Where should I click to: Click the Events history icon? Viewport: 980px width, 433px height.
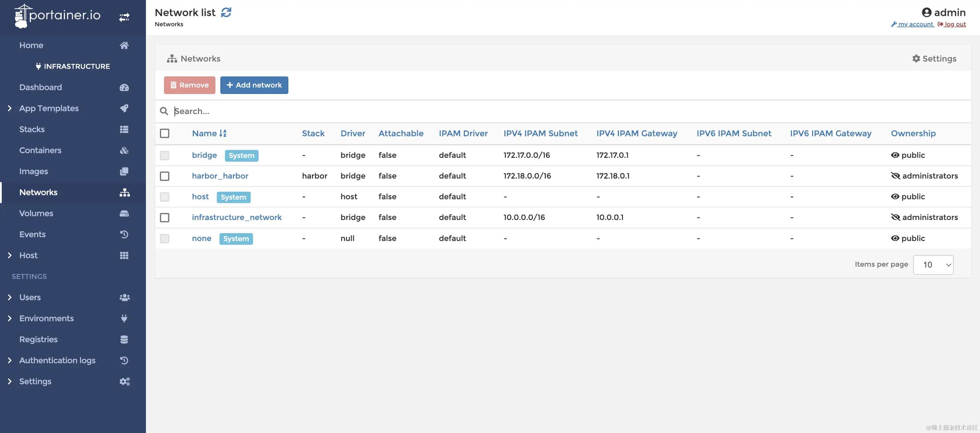(124, 234)
